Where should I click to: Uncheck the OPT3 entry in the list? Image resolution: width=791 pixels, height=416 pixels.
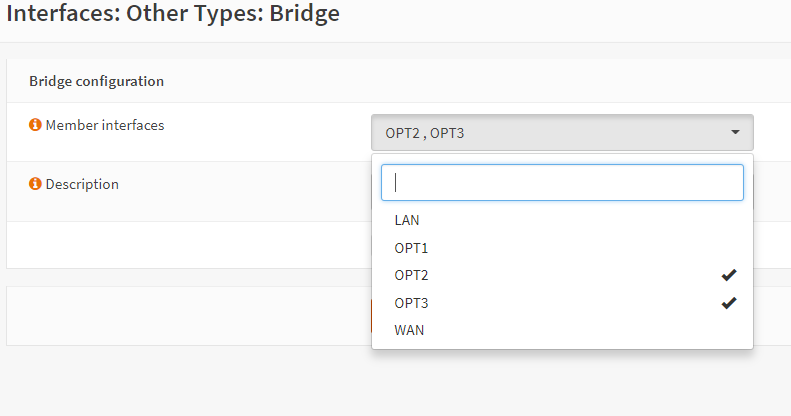[411, 303]
